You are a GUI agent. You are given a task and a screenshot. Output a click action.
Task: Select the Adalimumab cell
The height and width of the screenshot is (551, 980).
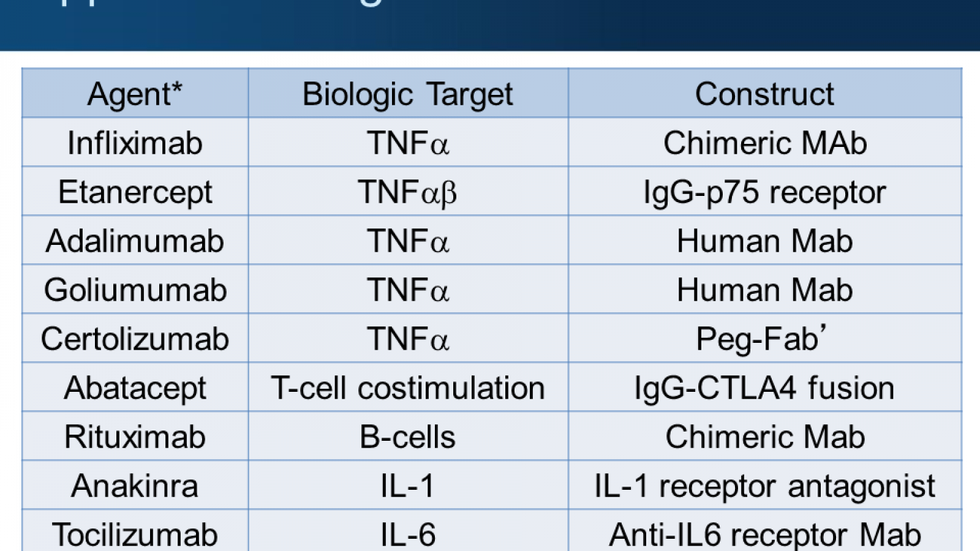(135, 241)
